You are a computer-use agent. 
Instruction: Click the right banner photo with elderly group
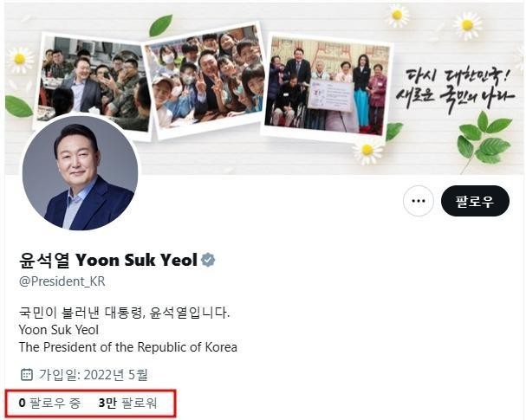[x=327, y=87]
